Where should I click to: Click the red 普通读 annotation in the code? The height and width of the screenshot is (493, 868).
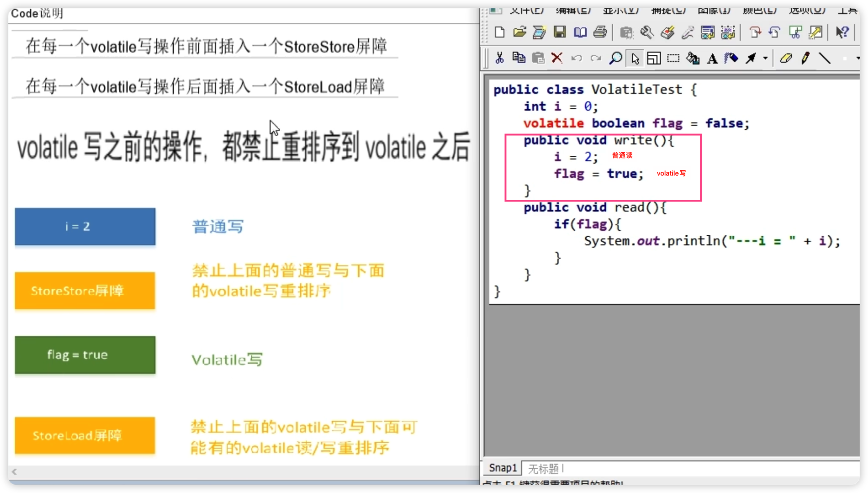[x=622, y=155]
